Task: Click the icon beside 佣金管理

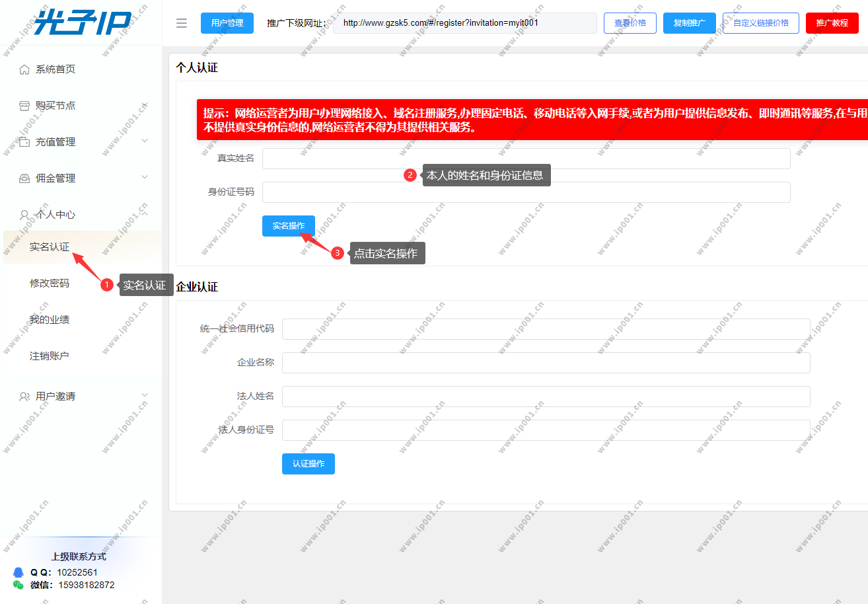Action: 24,178
